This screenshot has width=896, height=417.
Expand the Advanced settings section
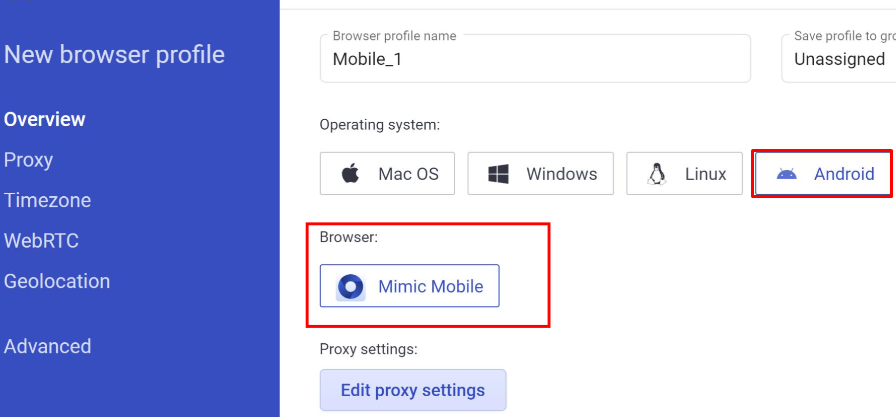tap(47, 346)
